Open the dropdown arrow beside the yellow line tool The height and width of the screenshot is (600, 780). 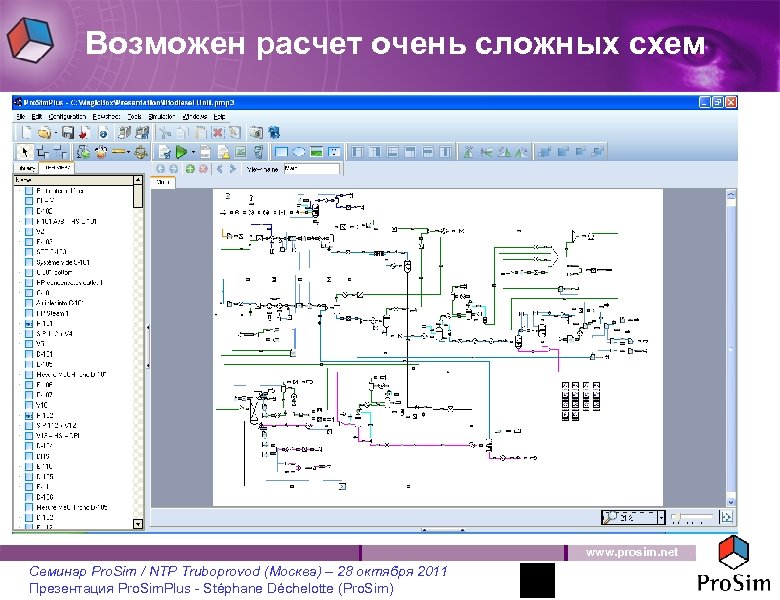pyautogui.click(x=129, y=152)
